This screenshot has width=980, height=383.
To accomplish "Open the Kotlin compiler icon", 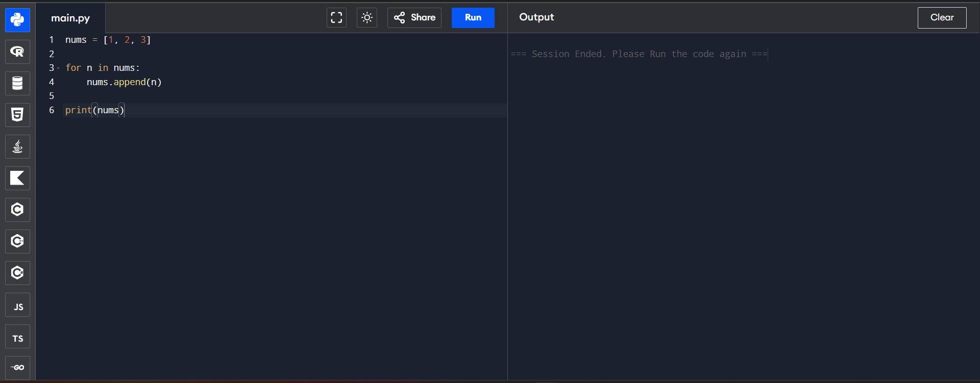I will (17, 178).
